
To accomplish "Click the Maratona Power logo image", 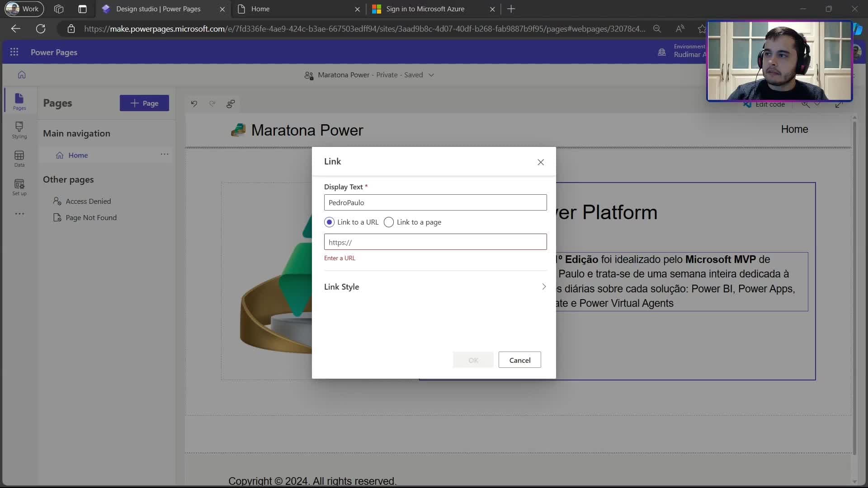I will click(x=238, y=130).
